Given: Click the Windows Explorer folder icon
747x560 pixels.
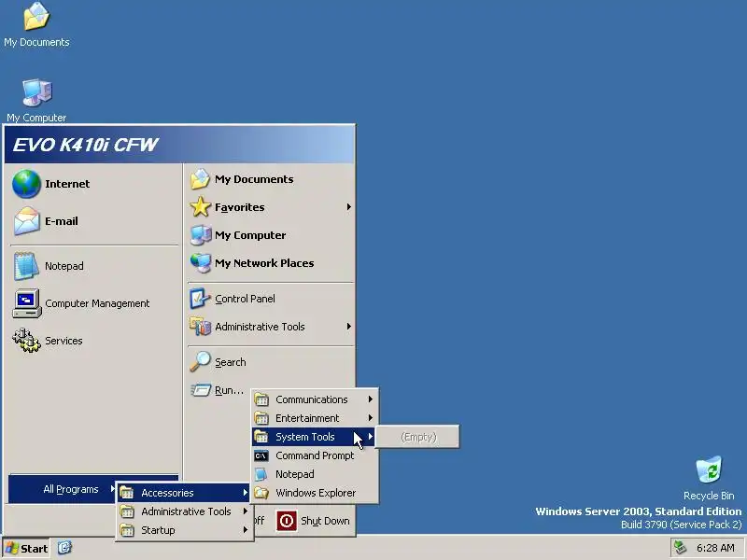Looking at the screenshot, I should click(x=261, y=493).
